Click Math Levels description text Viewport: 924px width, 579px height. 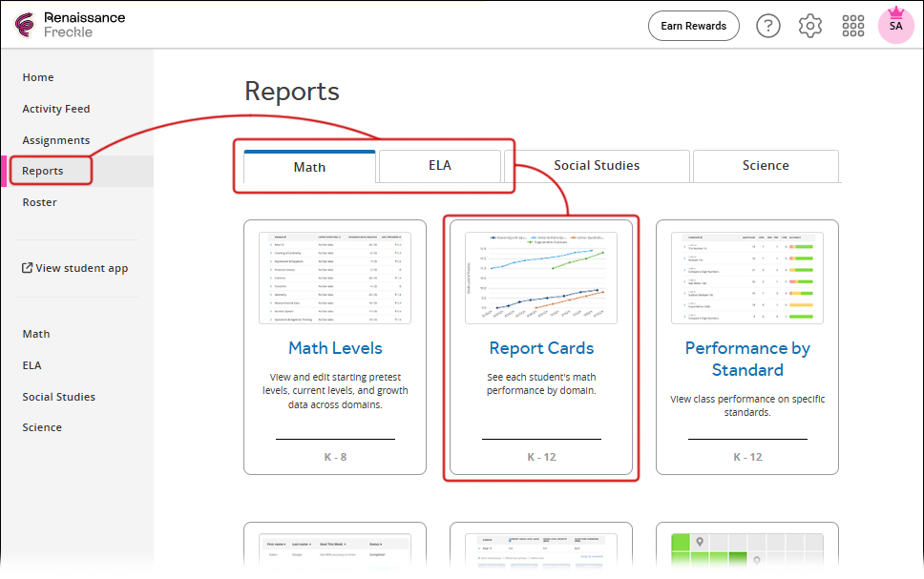coord(335,391)
